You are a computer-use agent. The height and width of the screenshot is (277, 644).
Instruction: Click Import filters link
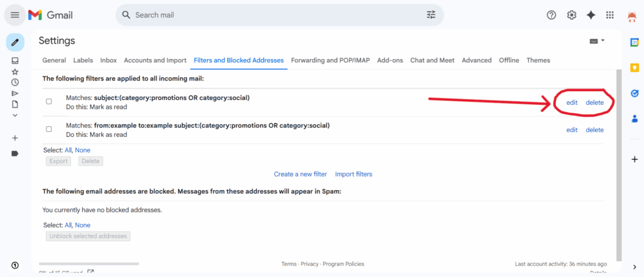[x=353, y=175]
